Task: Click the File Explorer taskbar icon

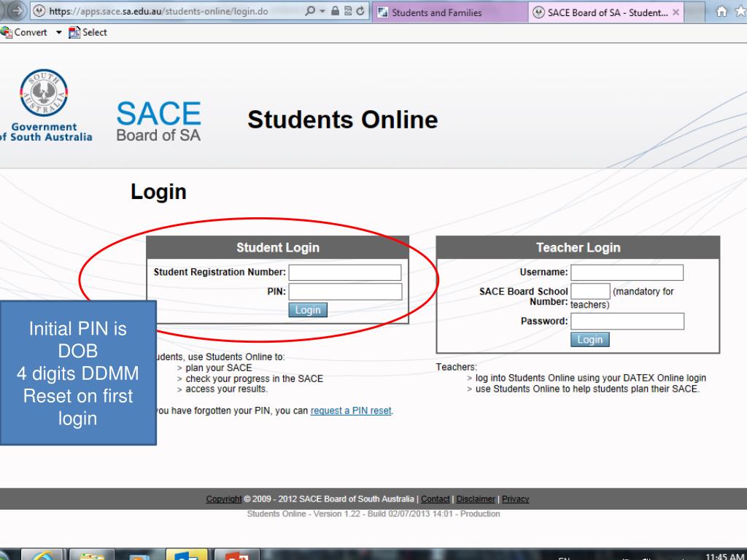Action: click(91, 554)
